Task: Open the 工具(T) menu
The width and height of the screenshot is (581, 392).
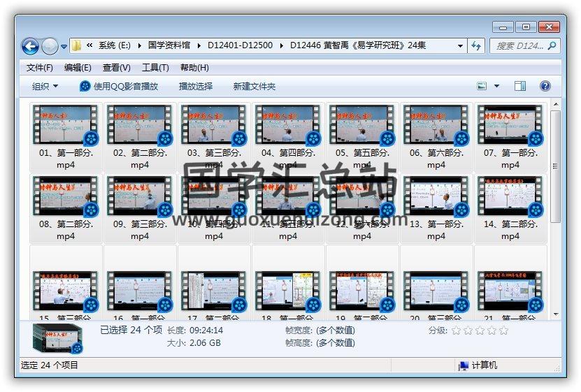Action: point(155,68)
